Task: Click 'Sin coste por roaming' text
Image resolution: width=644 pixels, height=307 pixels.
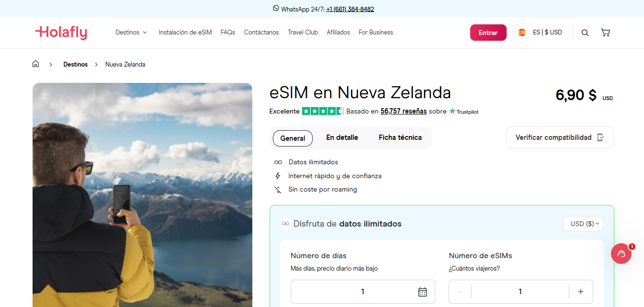Action: pyautogui.click(x=323, y=190)
